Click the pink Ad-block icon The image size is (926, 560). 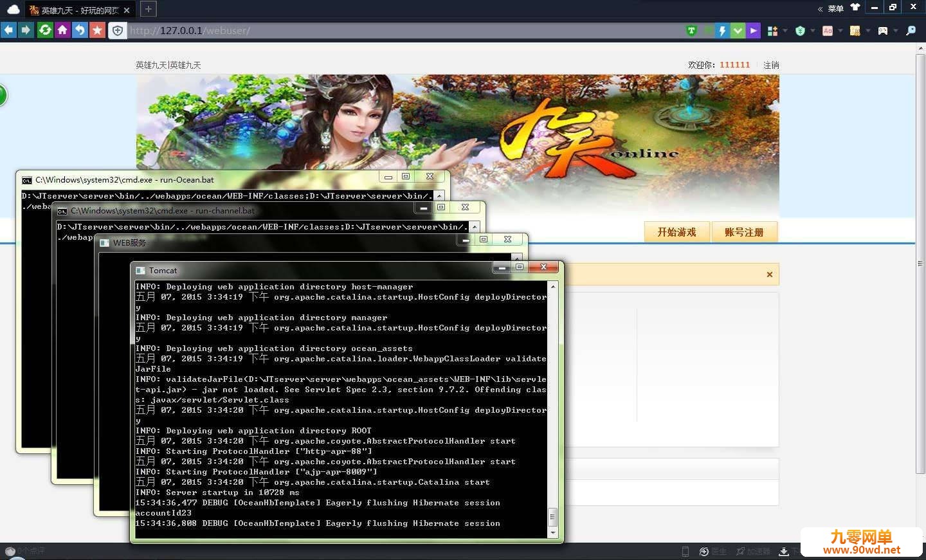point(828,30)
